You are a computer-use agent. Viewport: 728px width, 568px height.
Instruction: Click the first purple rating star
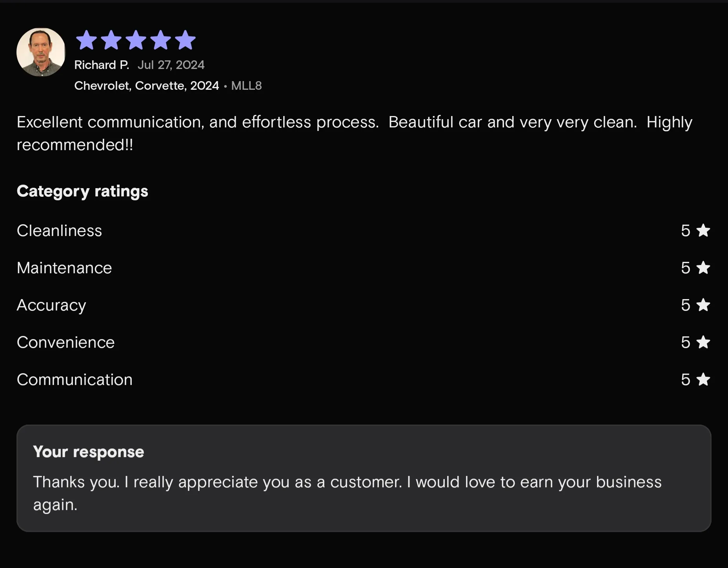pos(86,40)
